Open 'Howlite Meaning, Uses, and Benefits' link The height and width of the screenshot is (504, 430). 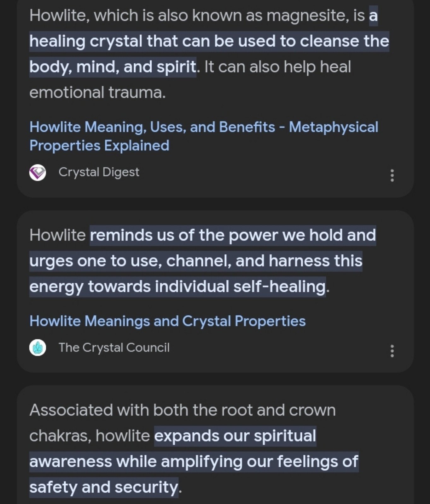[204, 136]
